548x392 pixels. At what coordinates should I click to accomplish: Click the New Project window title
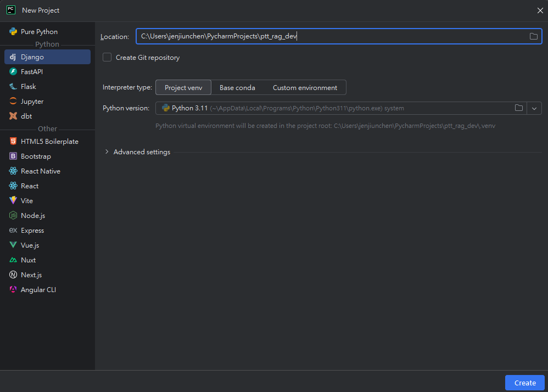pyautogui.click(x=41, y=10)
